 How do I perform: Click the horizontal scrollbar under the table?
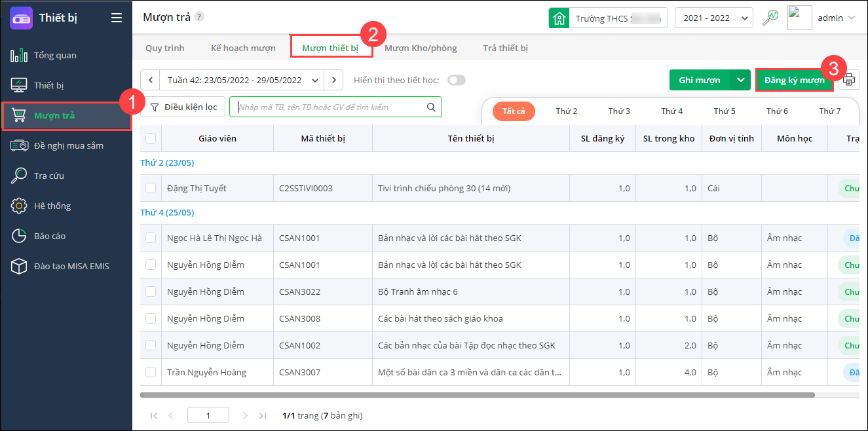tap(477, 395)
